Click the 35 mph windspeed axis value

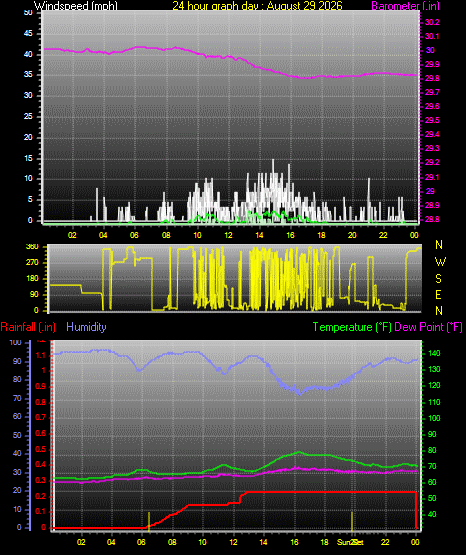28,75
